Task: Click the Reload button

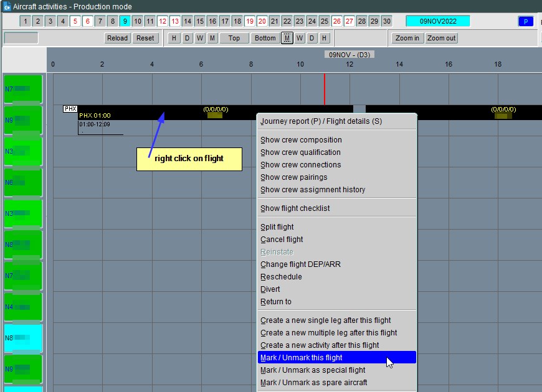Action: tap(117, 38)
